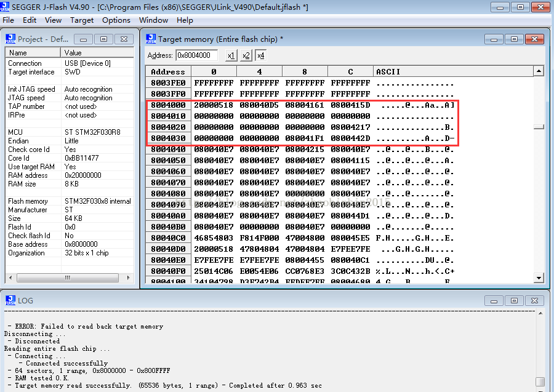Click the Name column header
This screenshot has width=554, height=392.
[33, 53]
